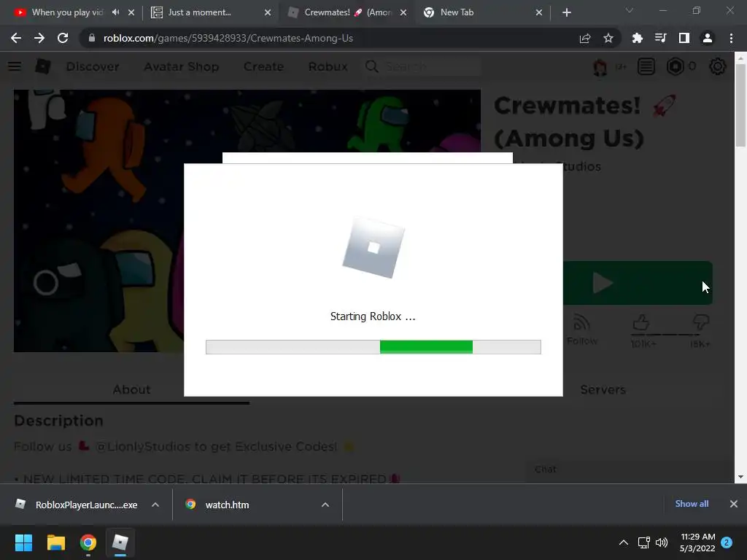747x560 pixels.
Task: Open File Explorer from the taskbar
Action: (55, 542)
